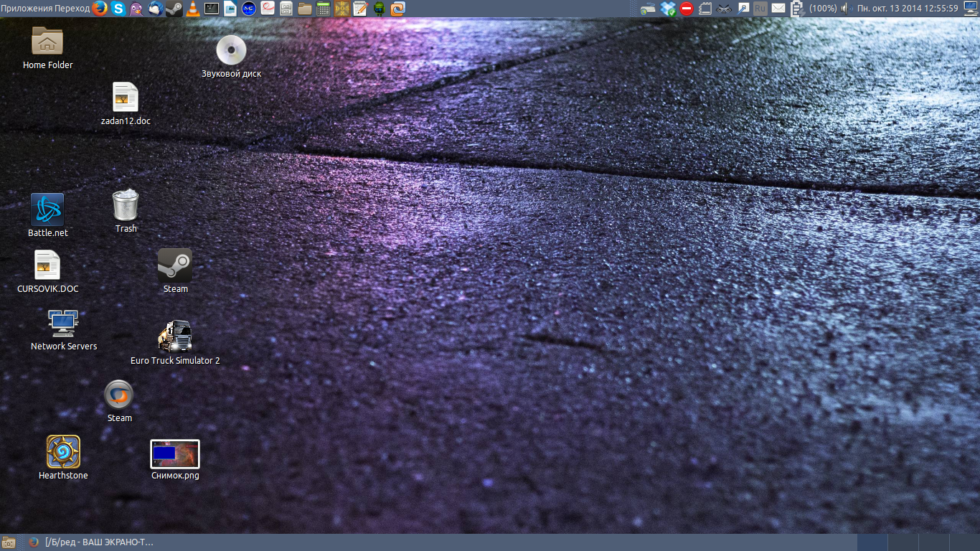Select the Trash desktop icon
Image resolution: width=980 pixels, height=551 pixels.
pos(126,211)
